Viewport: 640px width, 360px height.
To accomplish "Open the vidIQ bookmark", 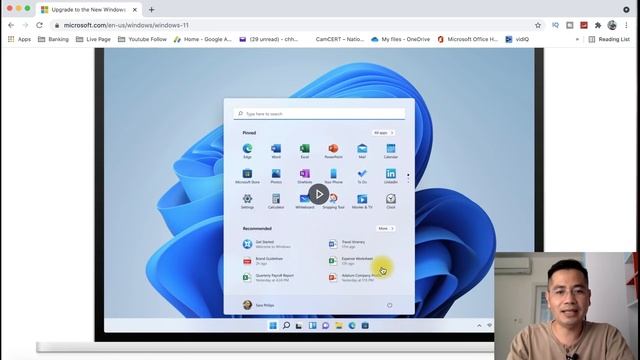I will pos(517,39).
